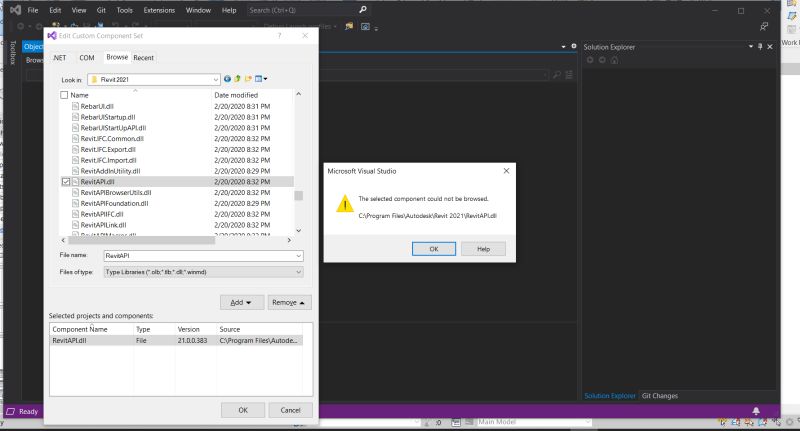This screenshot has height=431, width=800.
Task: Click the toolbar camera icon
Action: click(365, 27)
